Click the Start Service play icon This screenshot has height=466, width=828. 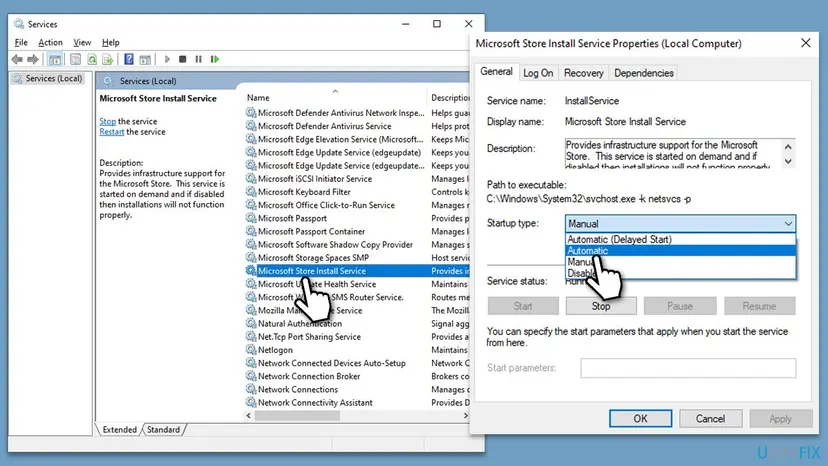167,59
